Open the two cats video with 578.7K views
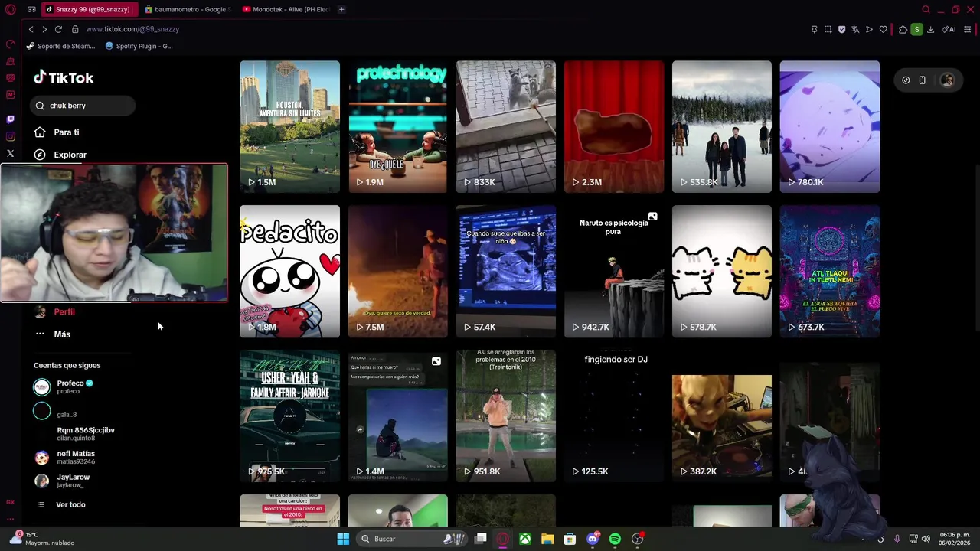The width and height of the screenshot is (980, 551). coord(721,271)
